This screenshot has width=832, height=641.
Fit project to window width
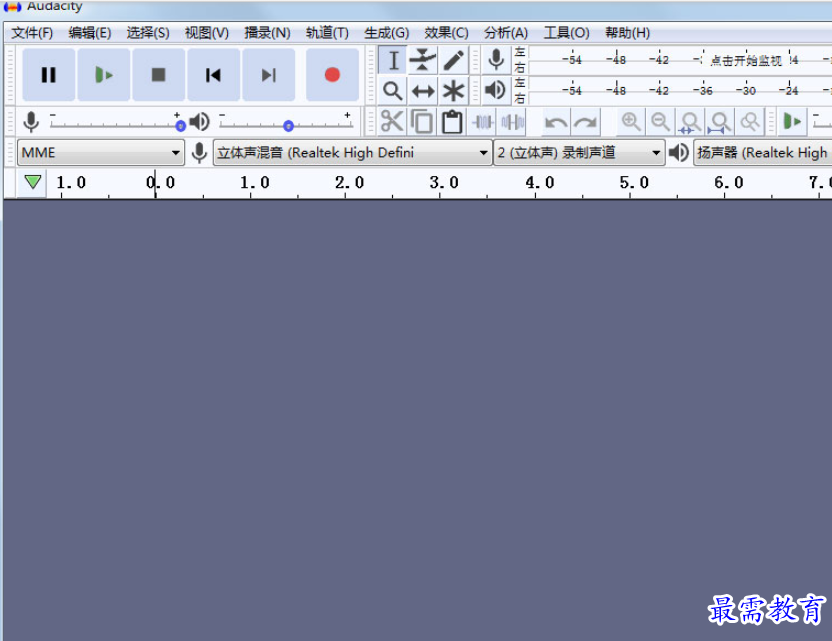(x=720, y=122)
